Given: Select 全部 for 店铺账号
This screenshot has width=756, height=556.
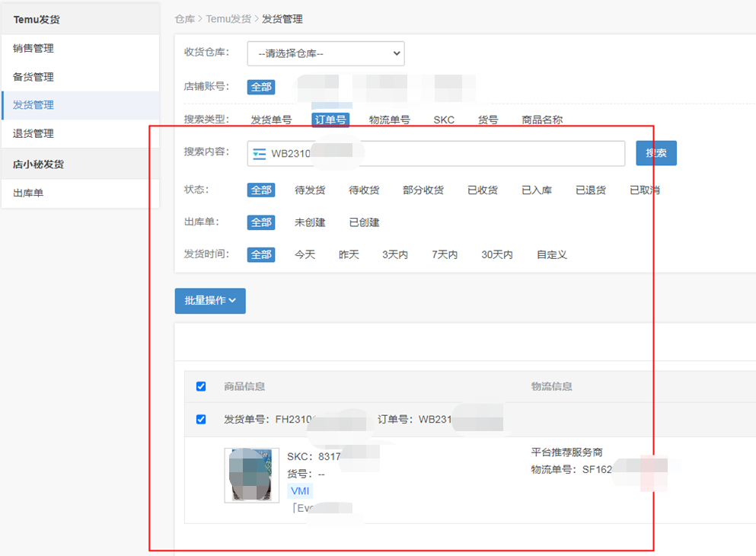Looking at the screenshot, I should 261,88.
